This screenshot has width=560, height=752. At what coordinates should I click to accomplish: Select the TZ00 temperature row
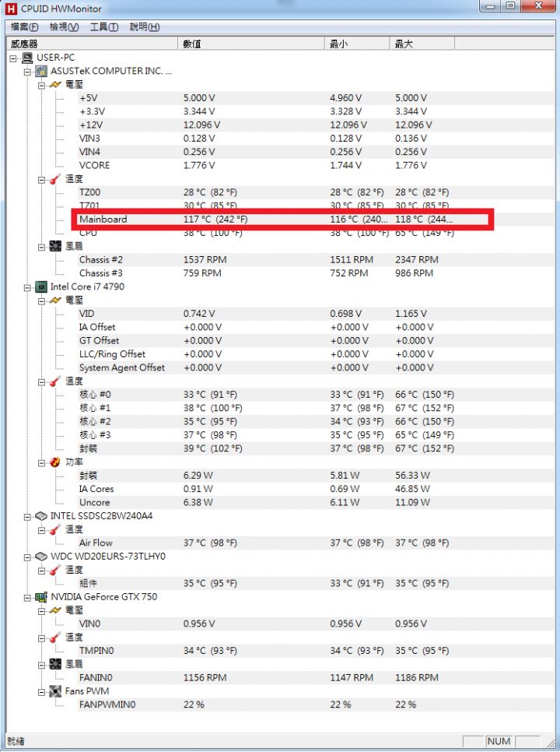click(x=316, y=192)
